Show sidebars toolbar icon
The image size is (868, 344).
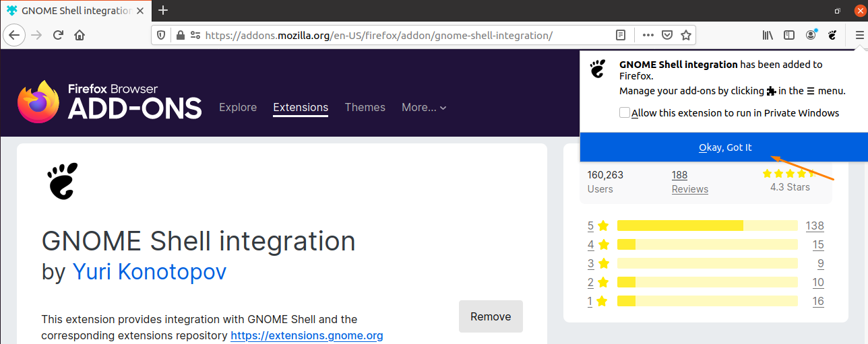789,35
